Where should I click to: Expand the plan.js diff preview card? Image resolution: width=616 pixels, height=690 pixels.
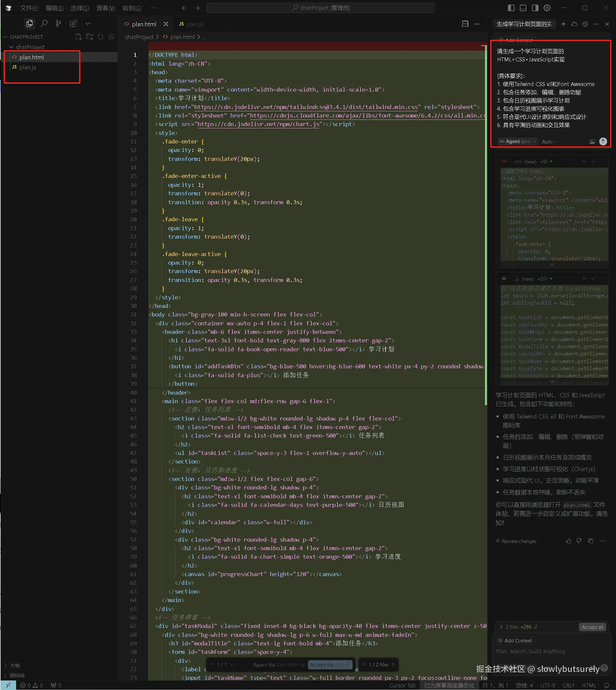(552, 381)
